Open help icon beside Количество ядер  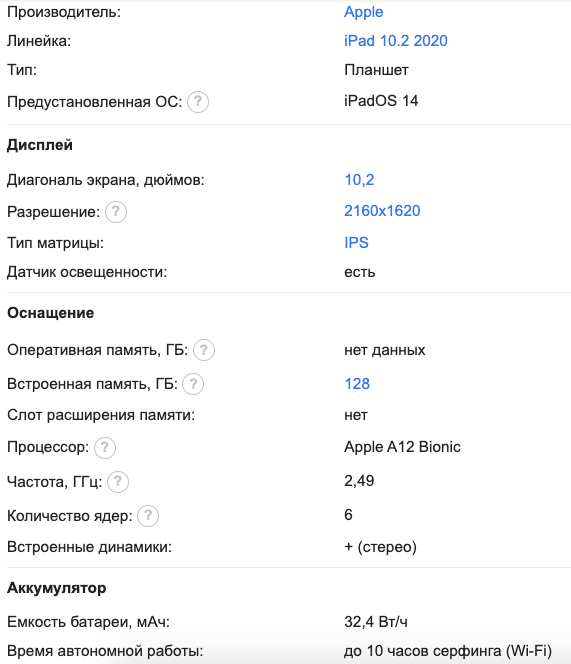[x=148, y=516]
